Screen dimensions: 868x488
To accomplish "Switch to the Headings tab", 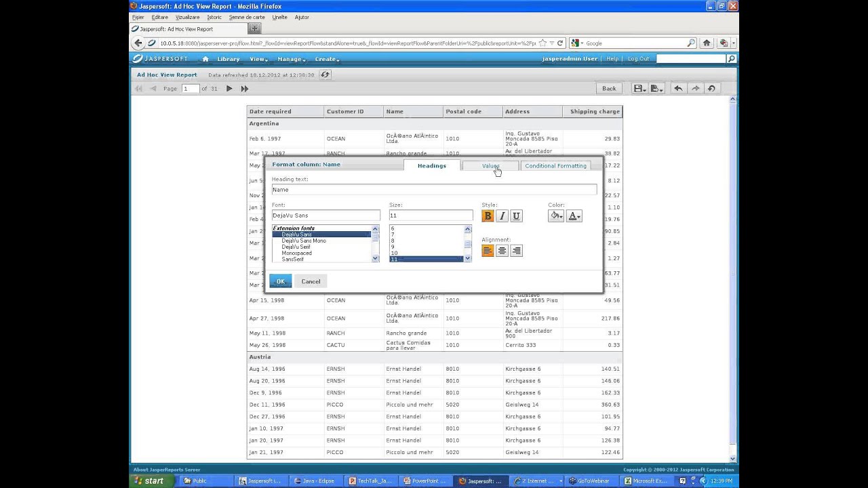I will click(x=432, y=165).
